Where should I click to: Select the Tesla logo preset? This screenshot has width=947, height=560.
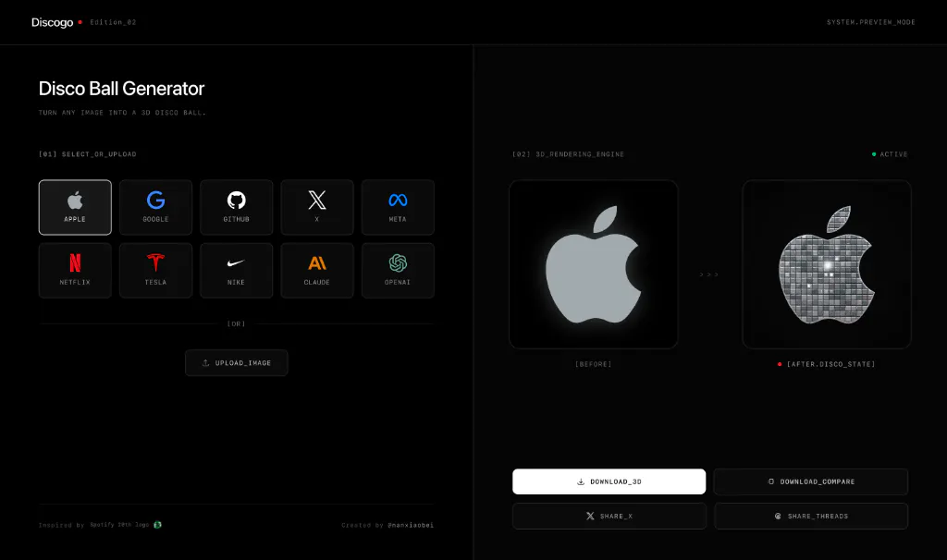(155, 271)
